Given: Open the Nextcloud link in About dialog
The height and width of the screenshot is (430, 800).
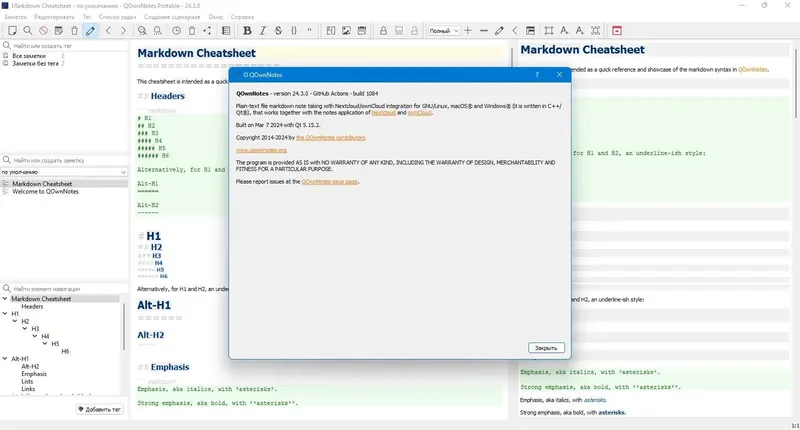Looking at the screenshot, I should (x=384, y=113).
